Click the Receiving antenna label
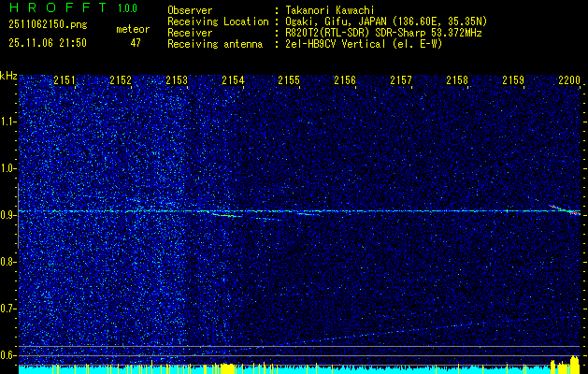The width and height of the screenshot is (588, 374). (215, 44)
